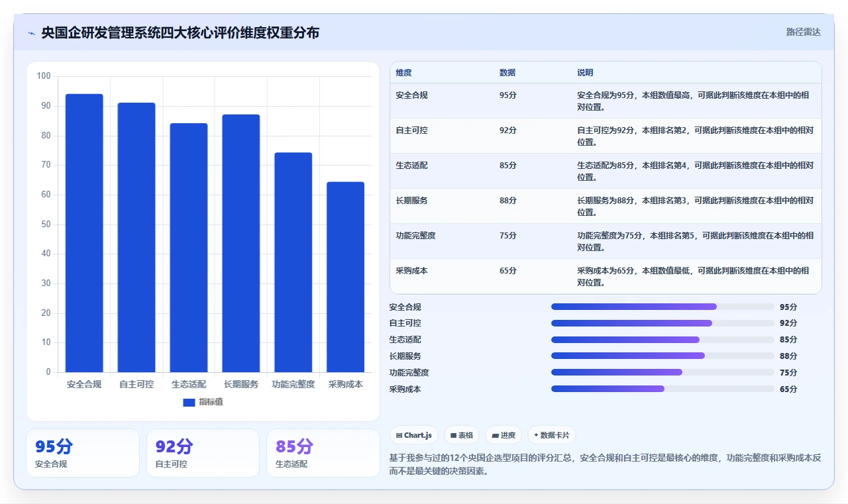
Task: Click the 生态适配 progress bar
Action: [662, 340]
